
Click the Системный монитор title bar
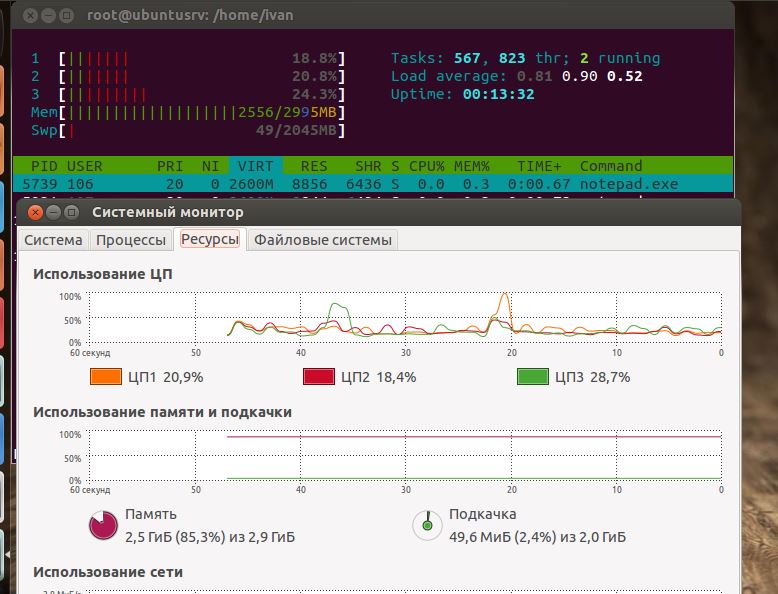[400, 212]
